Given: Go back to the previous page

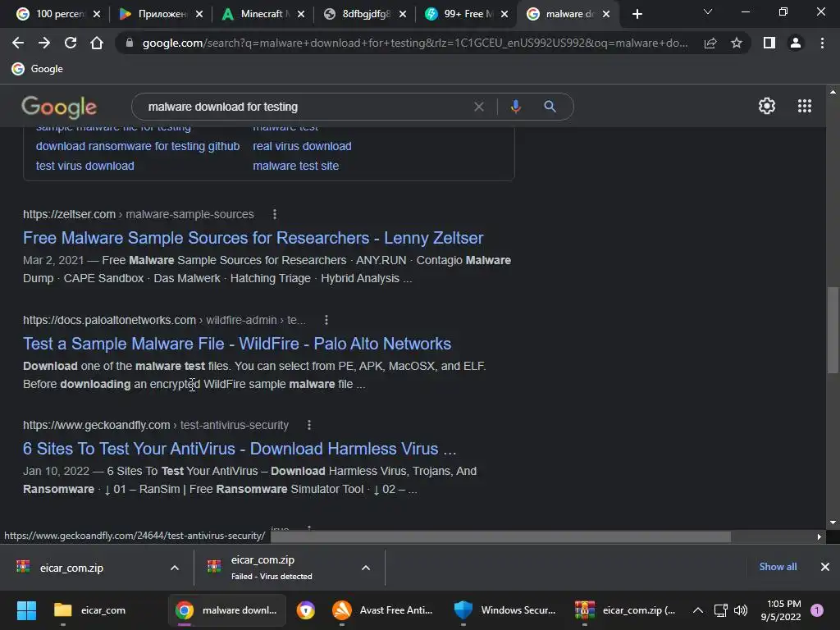Looking at the screenshot, I should point(18,43).
